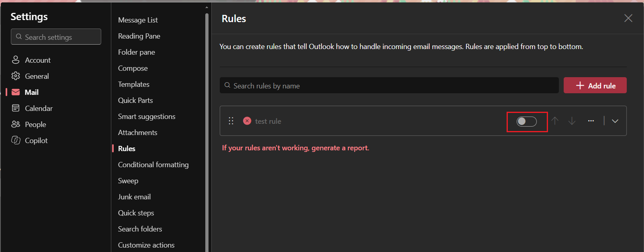Open Quick Parts settings

135,100
